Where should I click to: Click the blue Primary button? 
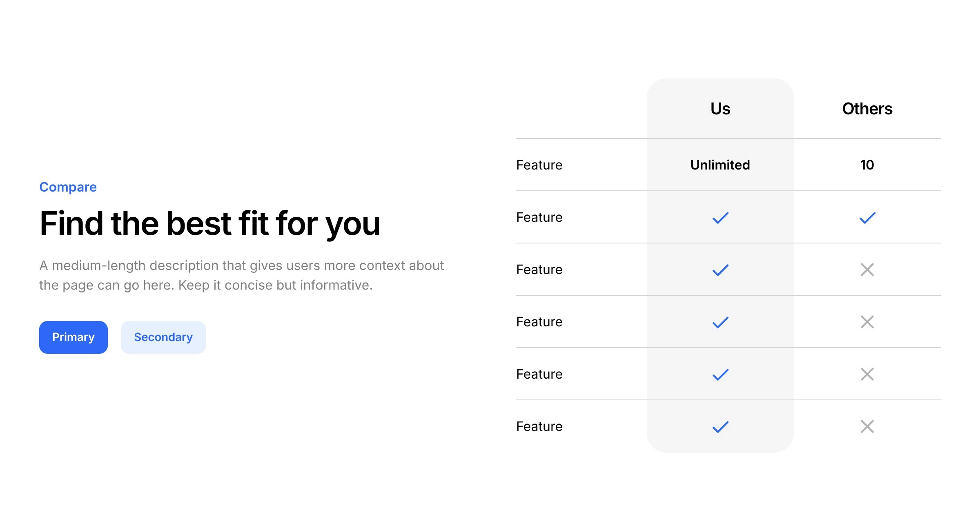(73, 337)
